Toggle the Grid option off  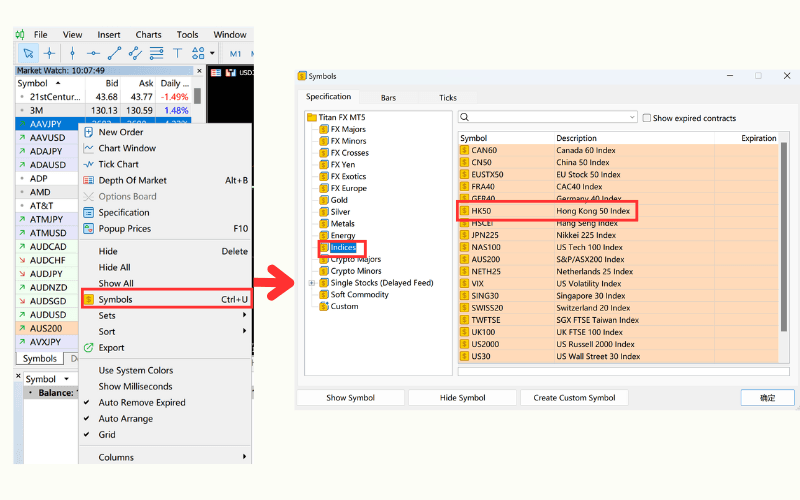click(106, 435)
